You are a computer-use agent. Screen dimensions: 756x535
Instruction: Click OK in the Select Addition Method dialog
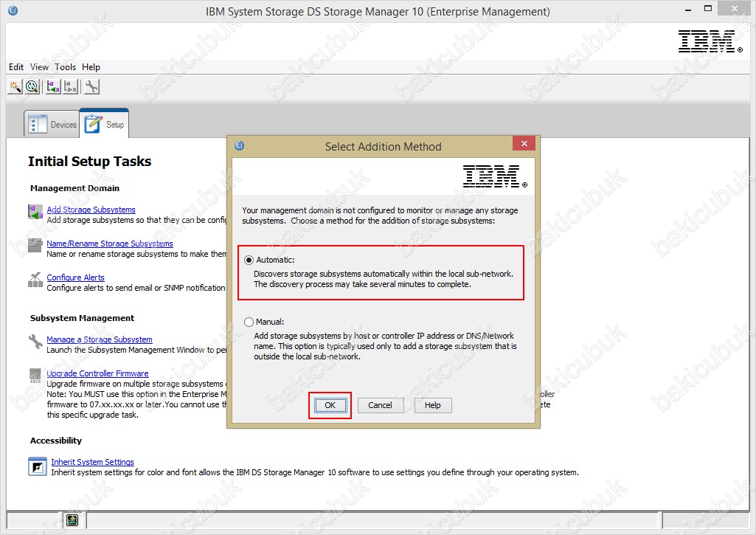[x=330, y=405]
